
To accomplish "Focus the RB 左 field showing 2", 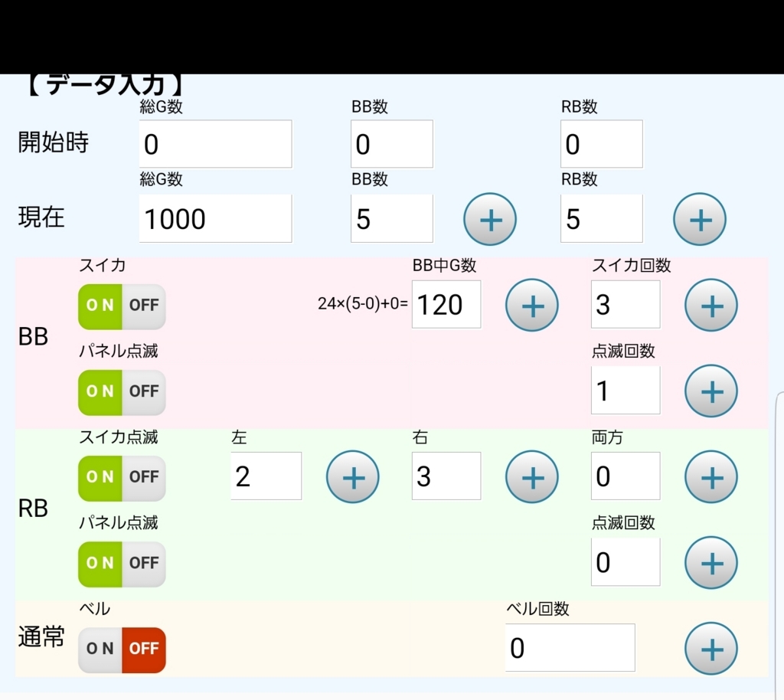I will pos(266,476).
